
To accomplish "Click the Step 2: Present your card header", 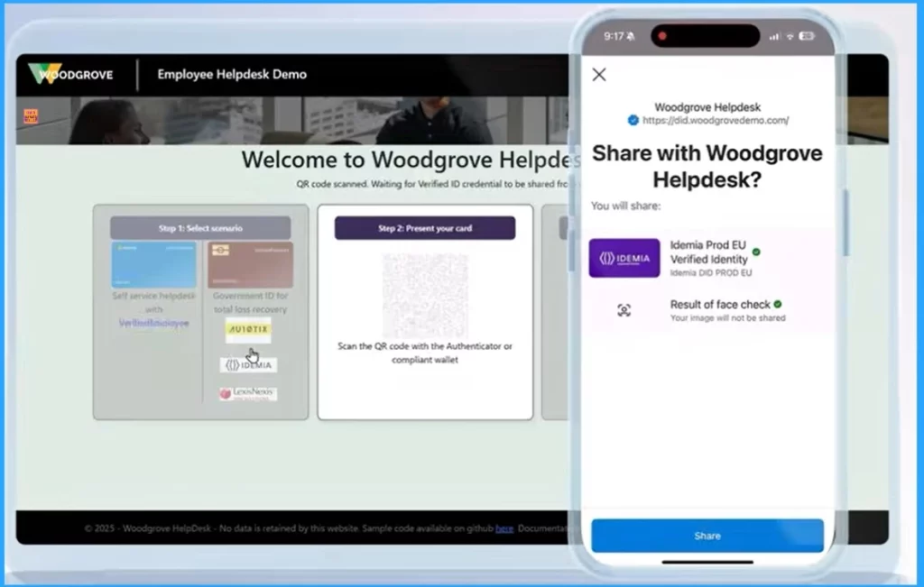I will (425, 228).
